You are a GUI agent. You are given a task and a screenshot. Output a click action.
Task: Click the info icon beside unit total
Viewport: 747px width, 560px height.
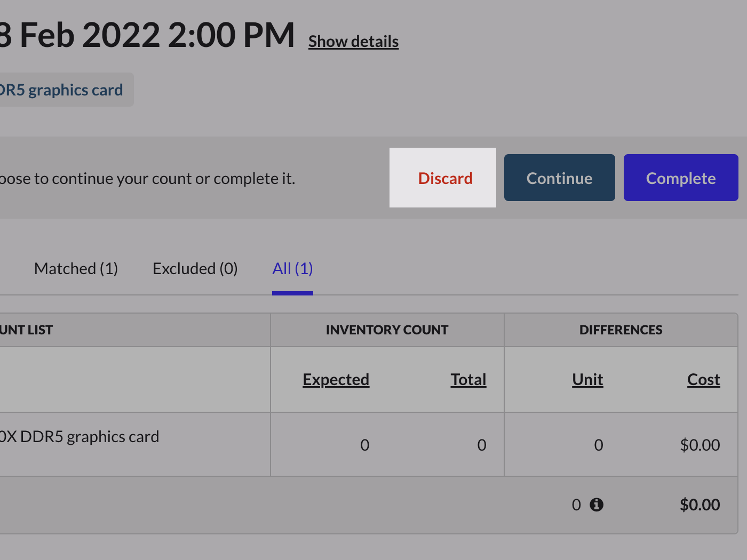click(597, 505)
